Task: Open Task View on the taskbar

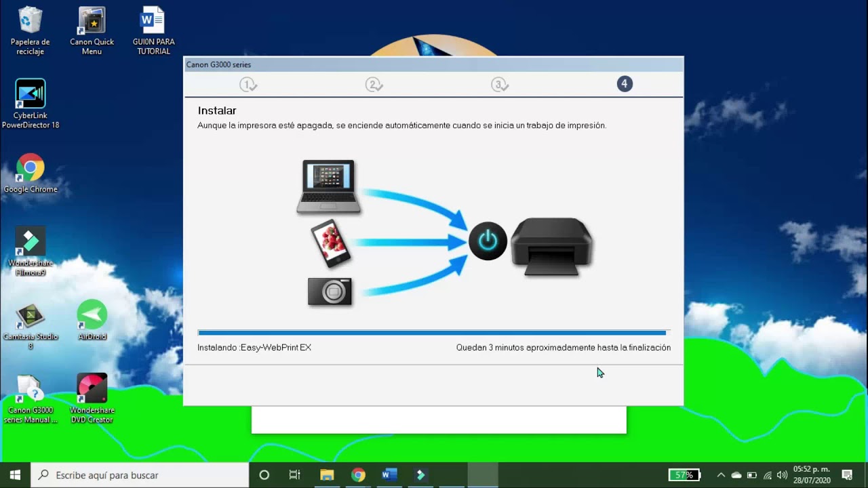Action: tap(295, 475)
